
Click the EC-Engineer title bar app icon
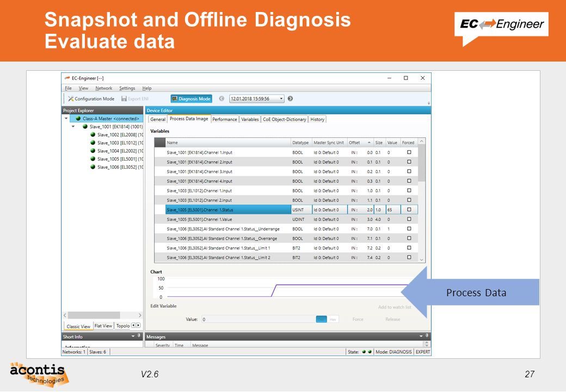[67, 78]
